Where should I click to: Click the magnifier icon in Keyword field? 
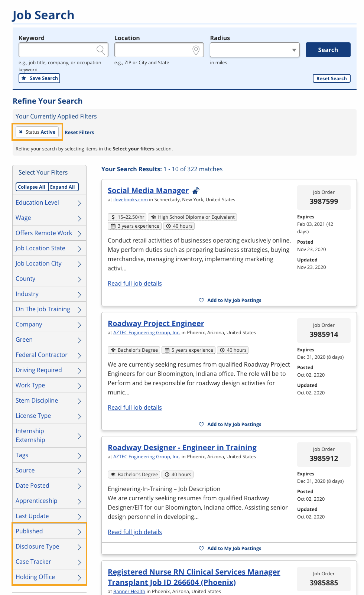[100, 50]
